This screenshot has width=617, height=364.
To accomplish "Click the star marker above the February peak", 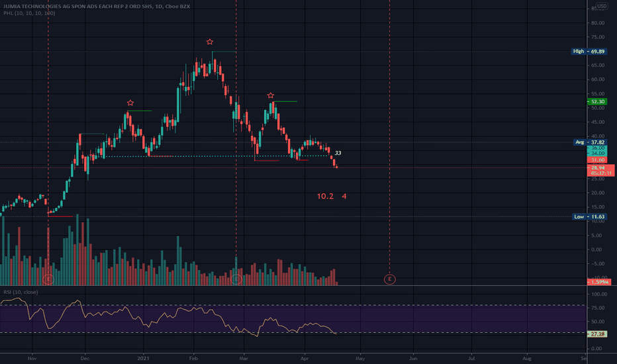I will point(210,42).
